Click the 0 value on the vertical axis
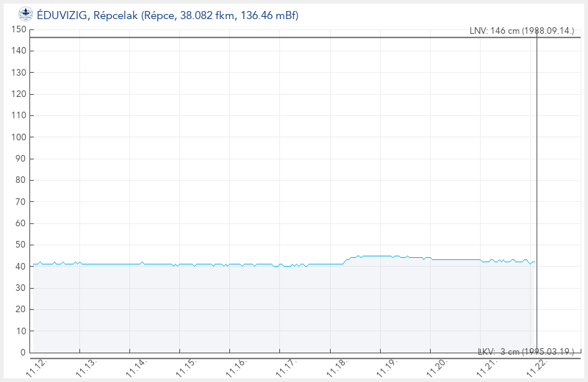Viewport: 588px width, 382px height. (x=23, y=353)
